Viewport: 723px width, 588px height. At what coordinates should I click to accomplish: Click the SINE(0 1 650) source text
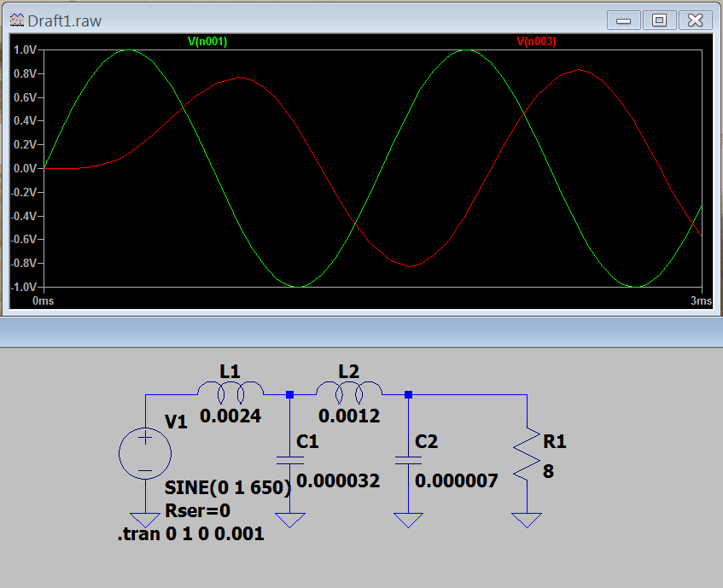[228, 487]
